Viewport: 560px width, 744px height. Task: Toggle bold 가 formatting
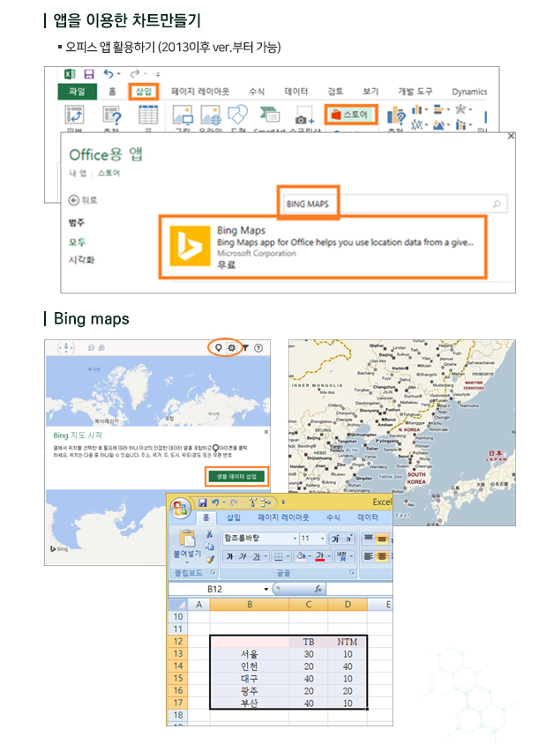229,556
